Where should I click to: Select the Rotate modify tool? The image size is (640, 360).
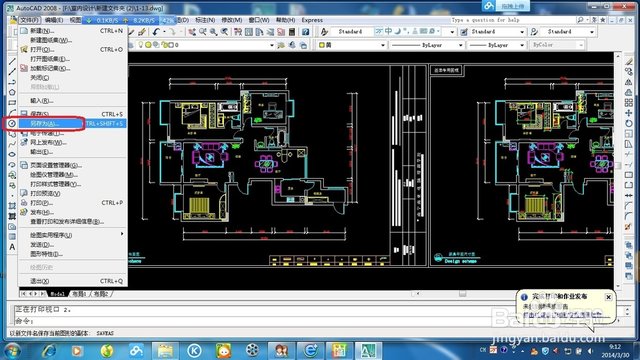tap(629, 123)
